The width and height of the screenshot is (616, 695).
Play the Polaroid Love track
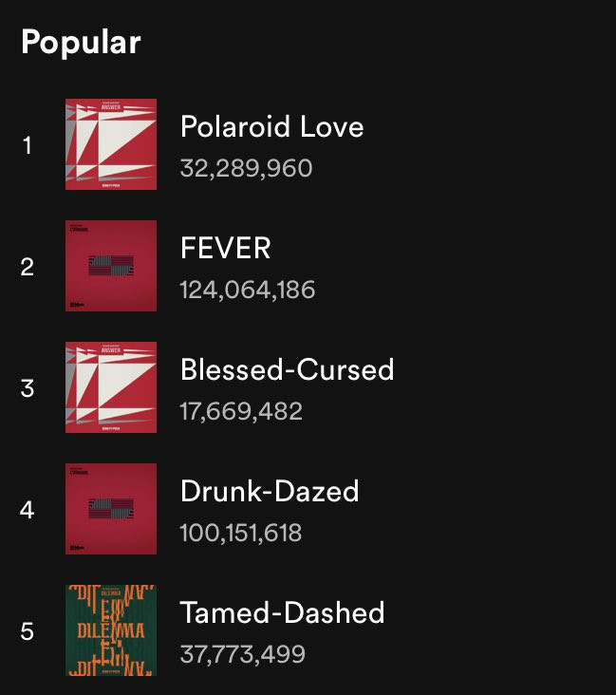click(272, 127)
